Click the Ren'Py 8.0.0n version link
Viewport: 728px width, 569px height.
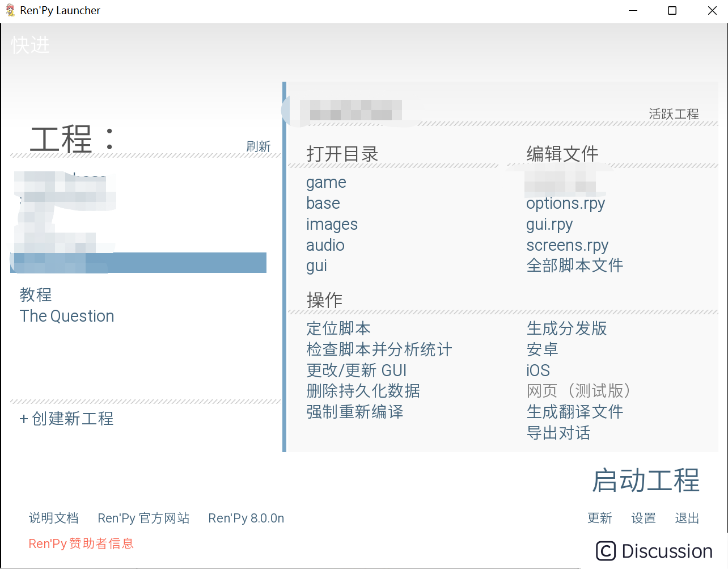coord(246,518)
